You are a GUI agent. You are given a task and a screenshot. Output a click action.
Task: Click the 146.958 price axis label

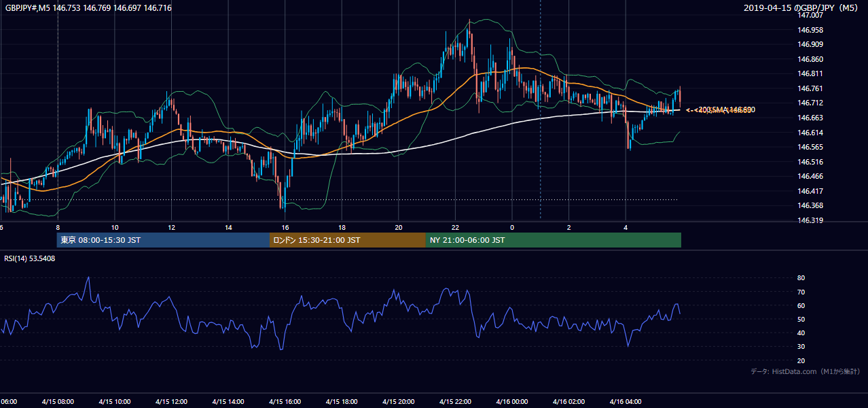coord(810,30)
